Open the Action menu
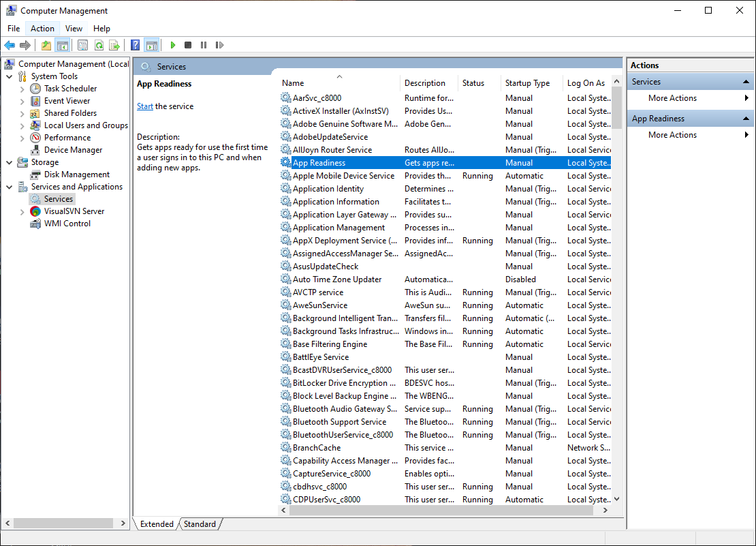The image size is (756, 546). 42,28
